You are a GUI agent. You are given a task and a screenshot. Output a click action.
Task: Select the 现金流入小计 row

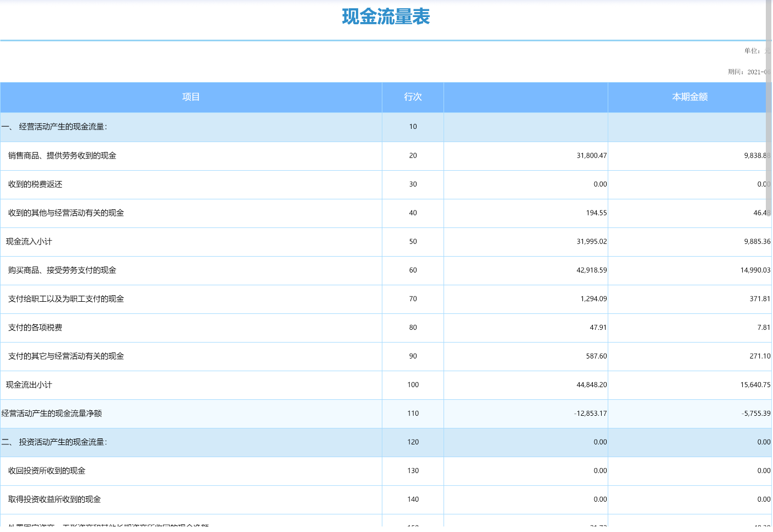pyautogui.click(x=386, y=242)
